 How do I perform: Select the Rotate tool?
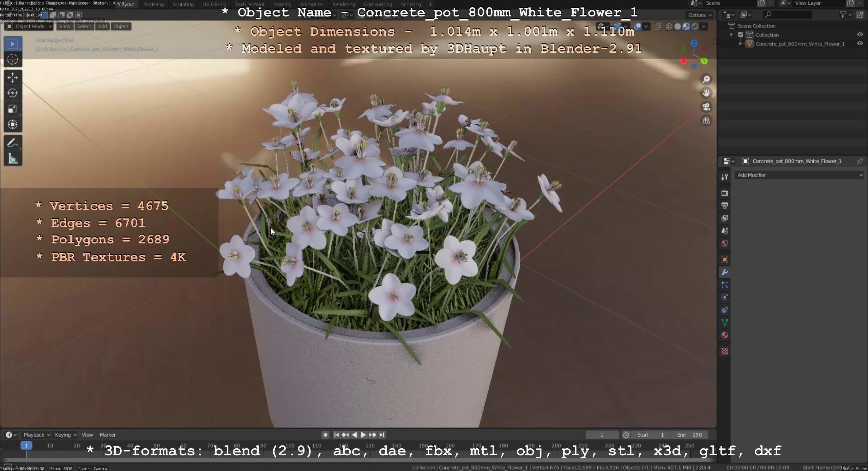point(13,93)
